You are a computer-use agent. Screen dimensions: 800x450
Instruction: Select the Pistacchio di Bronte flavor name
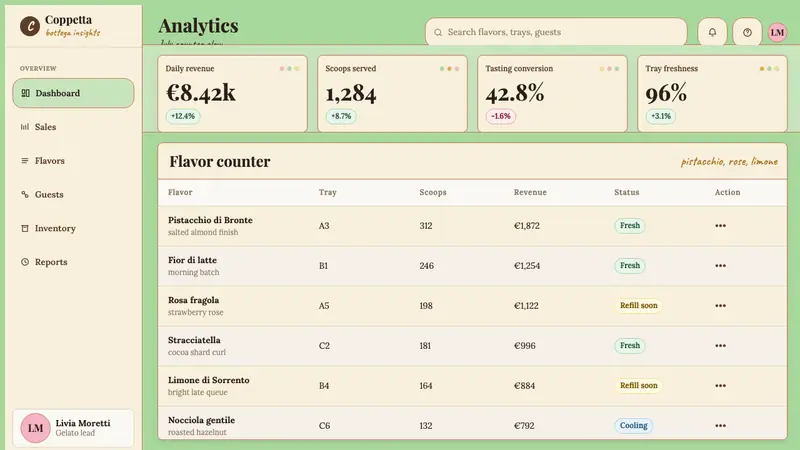tap(210, 220)
